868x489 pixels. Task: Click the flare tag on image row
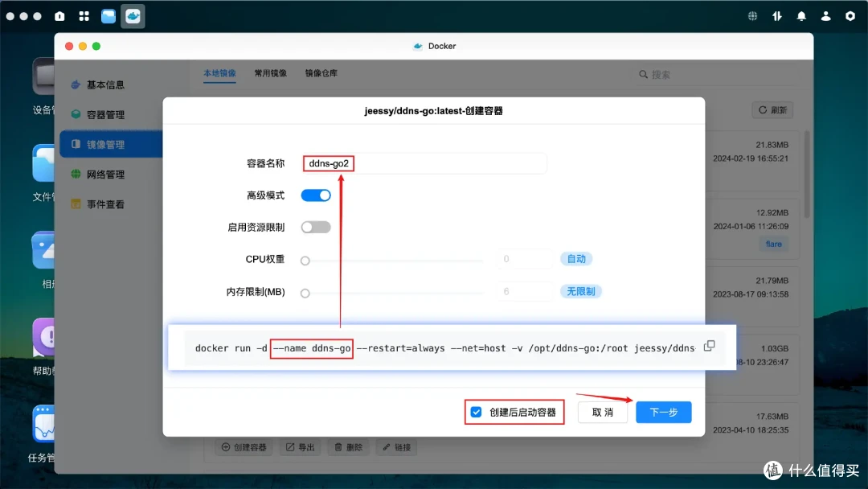pos(773,244)
